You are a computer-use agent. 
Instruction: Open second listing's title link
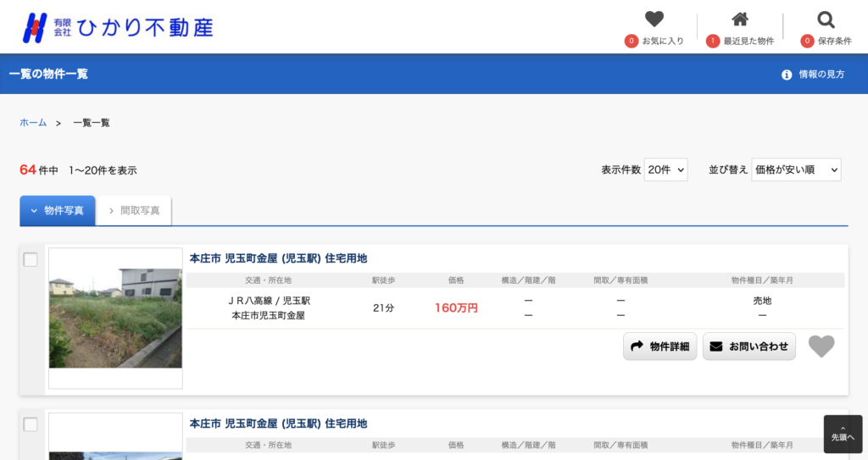(x=278, y=424)
